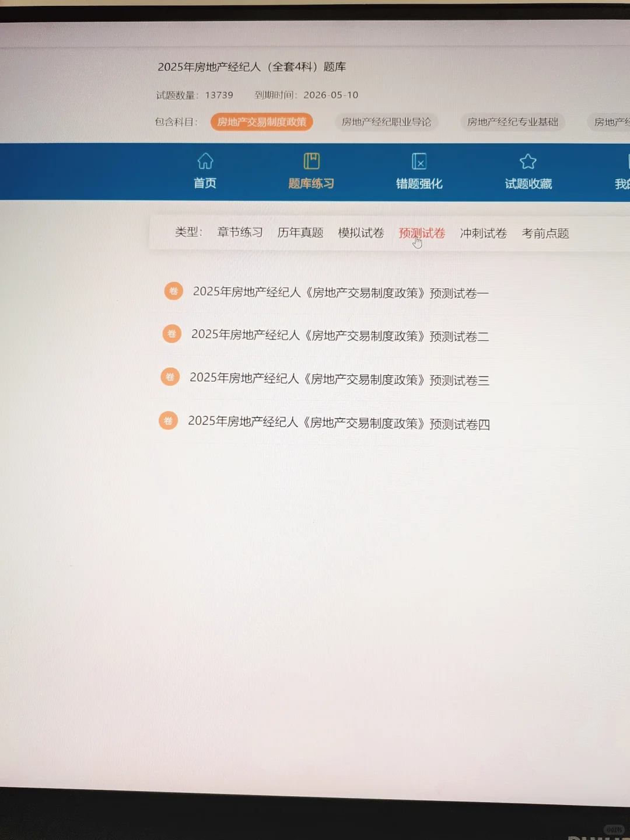Open 《房地产交易制度政策》预测试卷四
This screenshot has height=840, width=630.
click(x=339, y=423)
